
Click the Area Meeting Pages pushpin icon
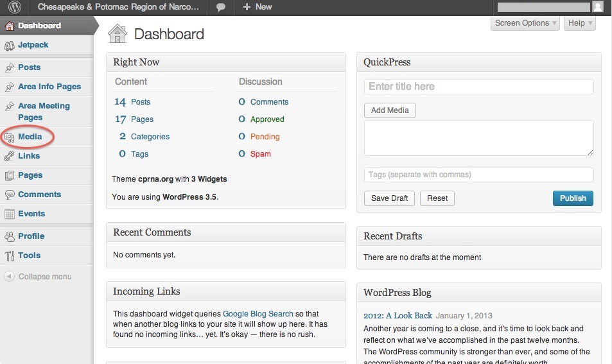click(x=10, y=106)
